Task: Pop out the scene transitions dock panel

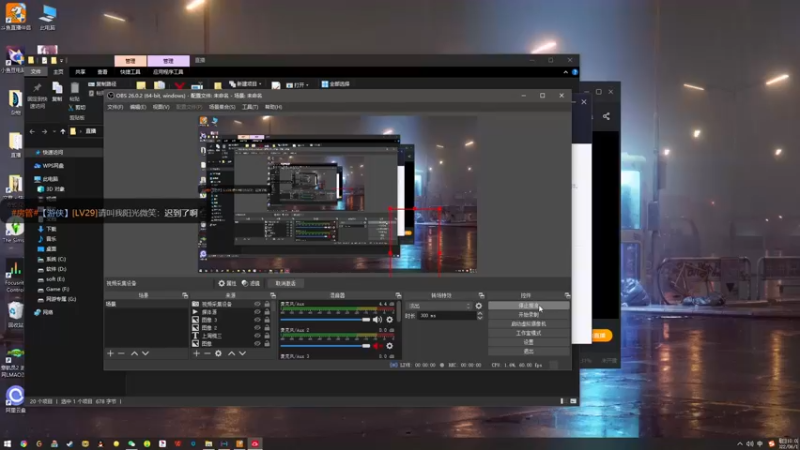Action: [481, 295]
